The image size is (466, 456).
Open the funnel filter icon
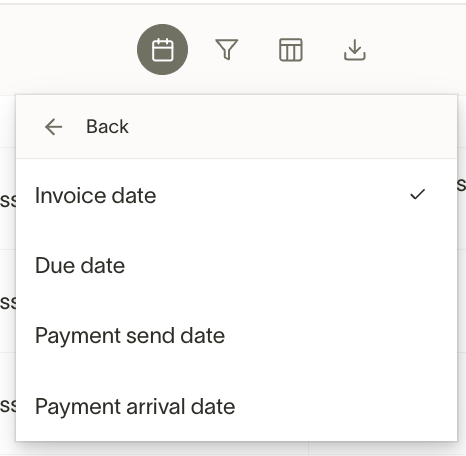click(x=227, y=50)
